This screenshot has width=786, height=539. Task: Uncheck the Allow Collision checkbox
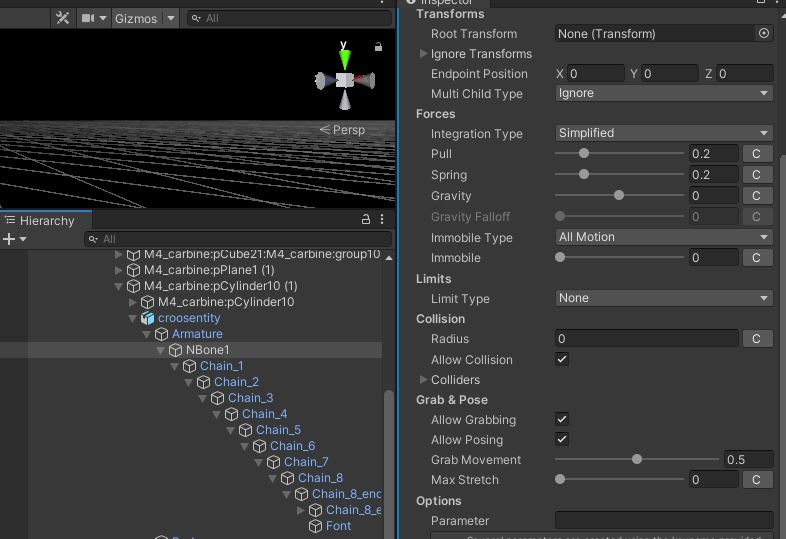[x=562, y=359]
